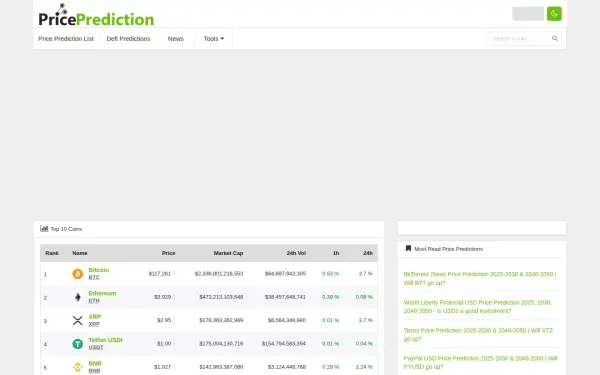Go to the News page
This screenshot has height=375, width=600.
[176, 39]
